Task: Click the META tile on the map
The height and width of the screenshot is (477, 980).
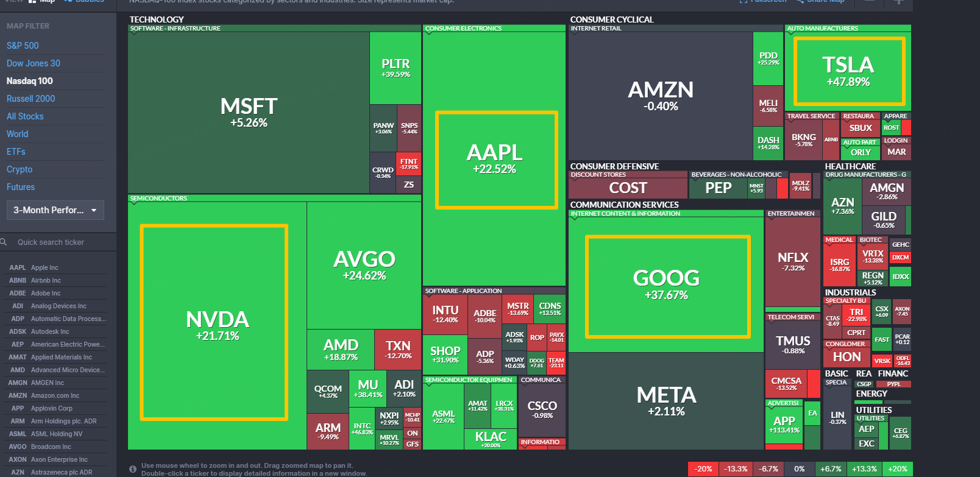Action: pyautogui.click(x=666, y=401)
